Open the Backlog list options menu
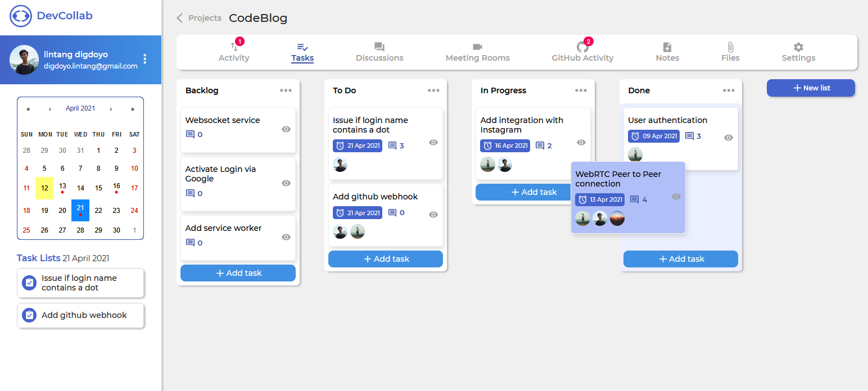868x391 pixels. point(286,90)
